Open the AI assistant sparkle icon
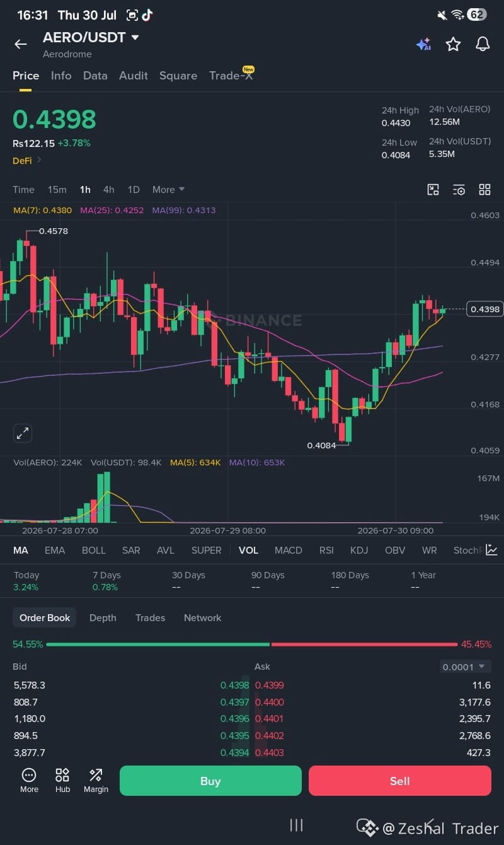This screenshot has width=504, height=845. [423, 44]
